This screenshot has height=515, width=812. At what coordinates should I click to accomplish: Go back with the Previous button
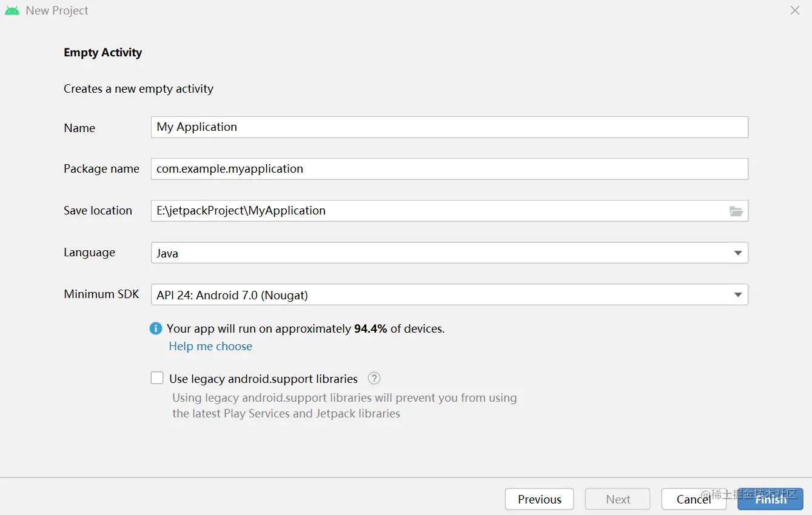(x=539, y=499)
